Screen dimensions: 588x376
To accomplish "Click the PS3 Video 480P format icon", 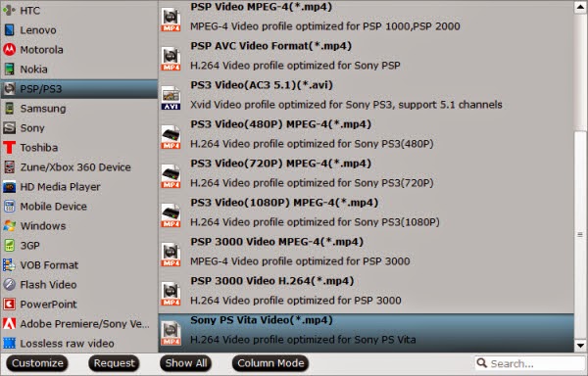I will (171, 137).
